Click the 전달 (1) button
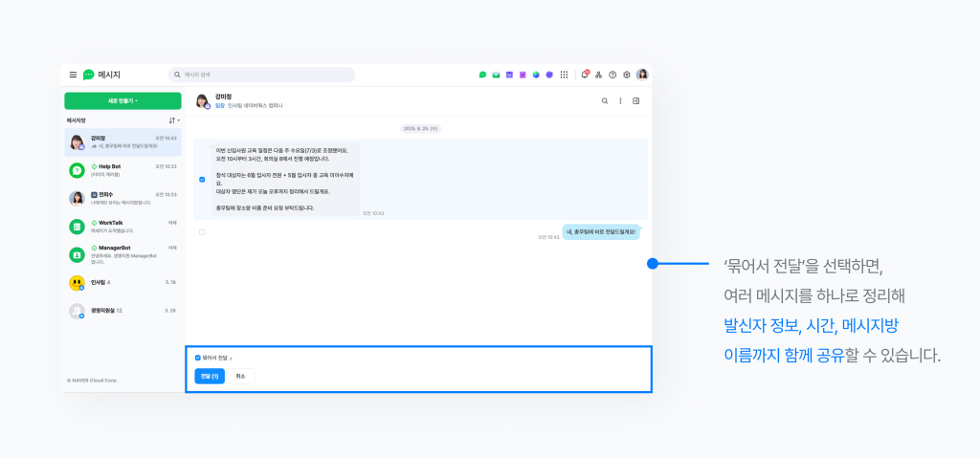The height and width of the screenshot is (457, 980). point(210,376)
